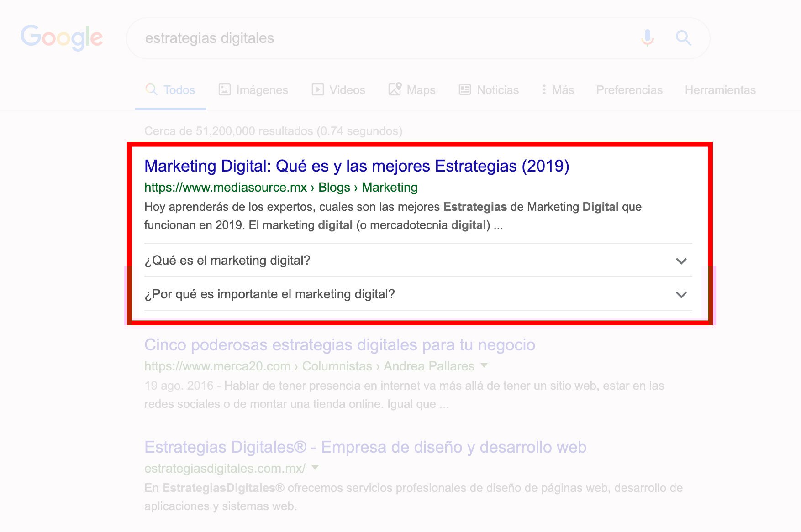
Task: Click the question text '¿Qué es el marketing digital?'
Action: [x=227, y=261]
